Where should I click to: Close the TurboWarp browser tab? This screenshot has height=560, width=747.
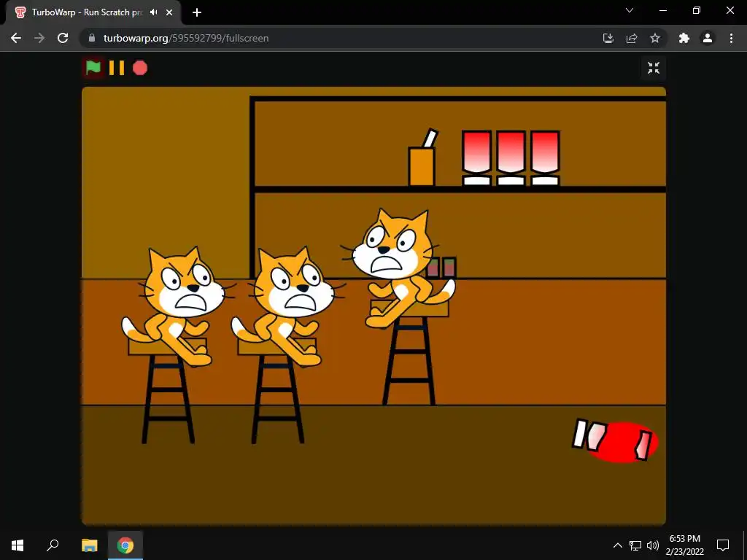tap(169, 12)
